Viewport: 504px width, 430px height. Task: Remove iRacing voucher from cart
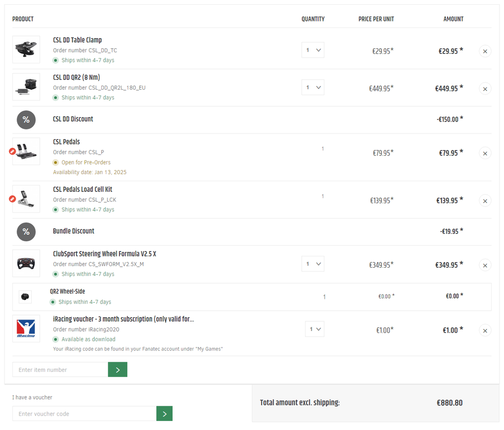click(x=485, y=331)
